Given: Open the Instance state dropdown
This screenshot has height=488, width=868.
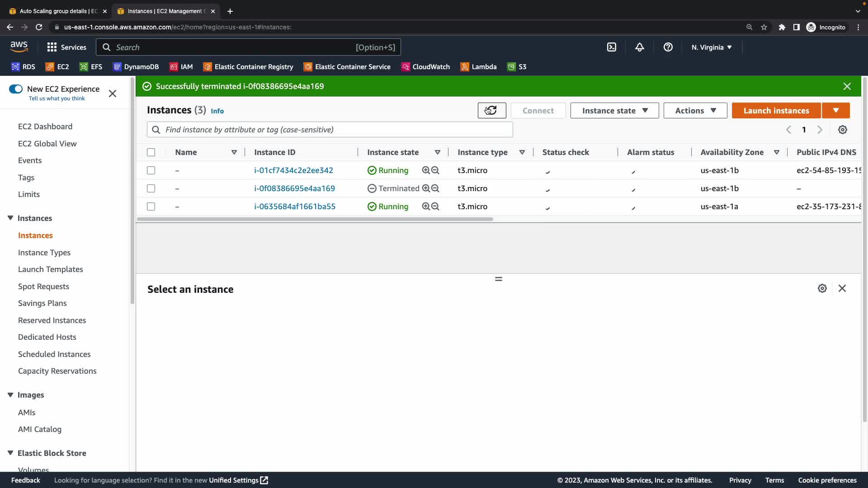Looking at the screenshot, I should (x=614, y=110).
